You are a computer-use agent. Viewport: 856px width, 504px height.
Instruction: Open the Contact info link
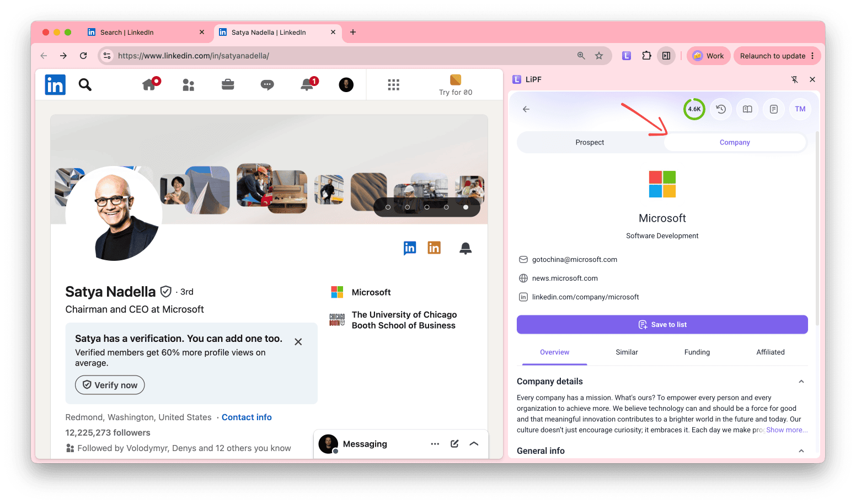[247, 417]
